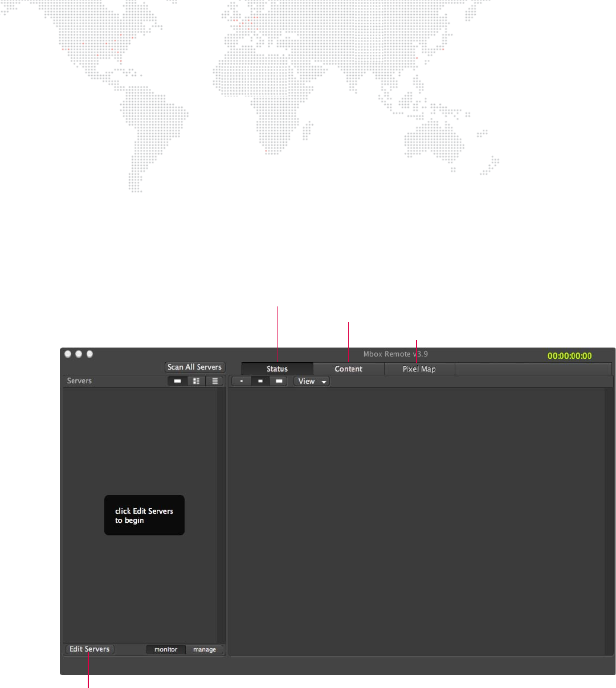The image size is (616, 688).
Task: Zoom the Mbox Remote window
Action: [90, 354]
